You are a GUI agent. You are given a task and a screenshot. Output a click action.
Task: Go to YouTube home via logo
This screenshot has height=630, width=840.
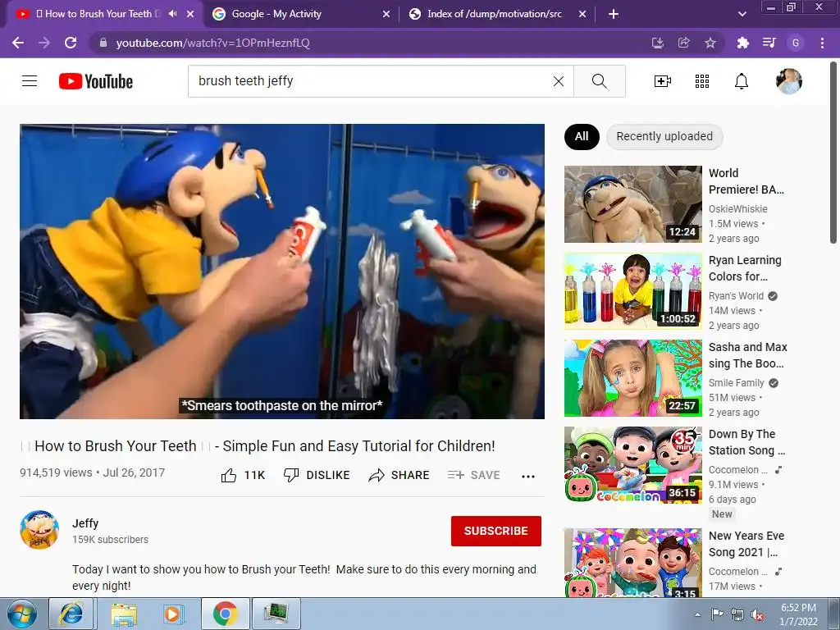[96, 81]
